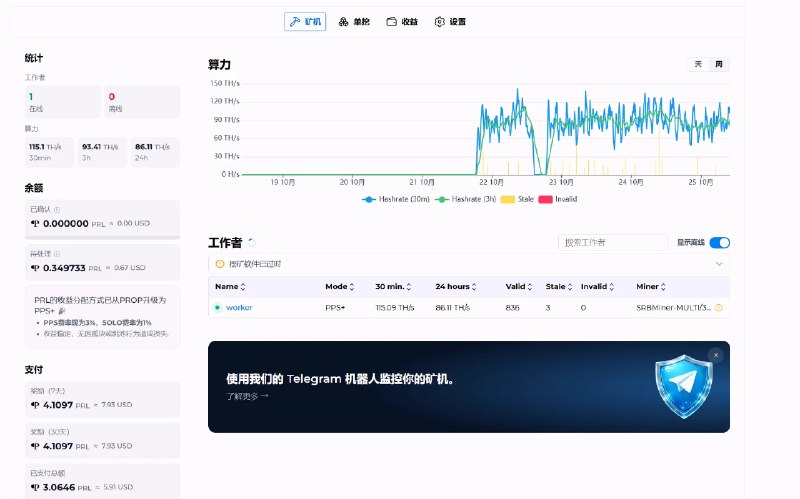Click the PRL payout upgrade PPS+ notice
800x499 pixels.
[x=103, y=317]
